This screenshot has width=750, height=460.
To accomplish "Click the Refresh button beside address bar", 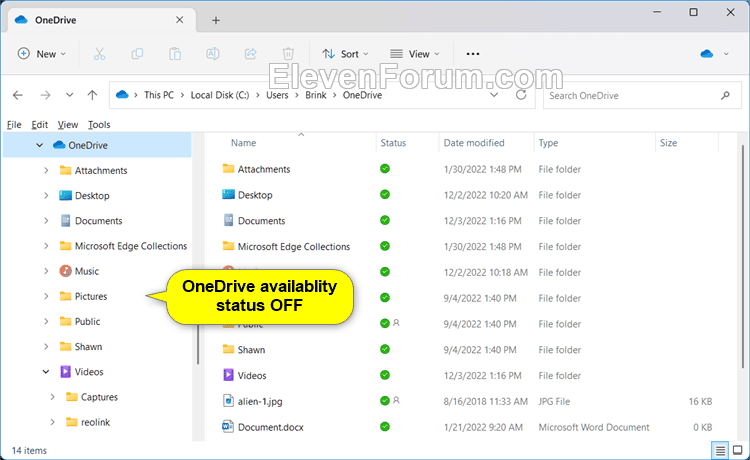I will [x=521, y=95].
